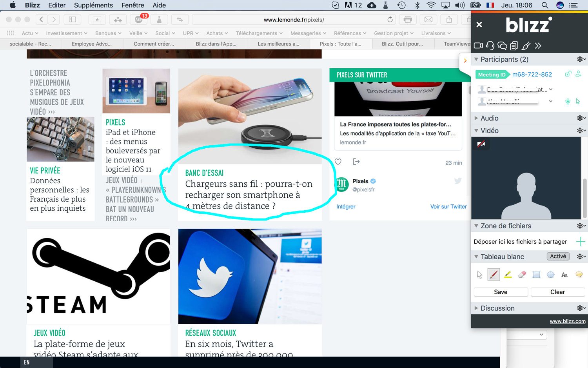This screenshot has height=368, width=588.
Task: Open the chat bubbles icon in Blizz
Action: (502, 46)
